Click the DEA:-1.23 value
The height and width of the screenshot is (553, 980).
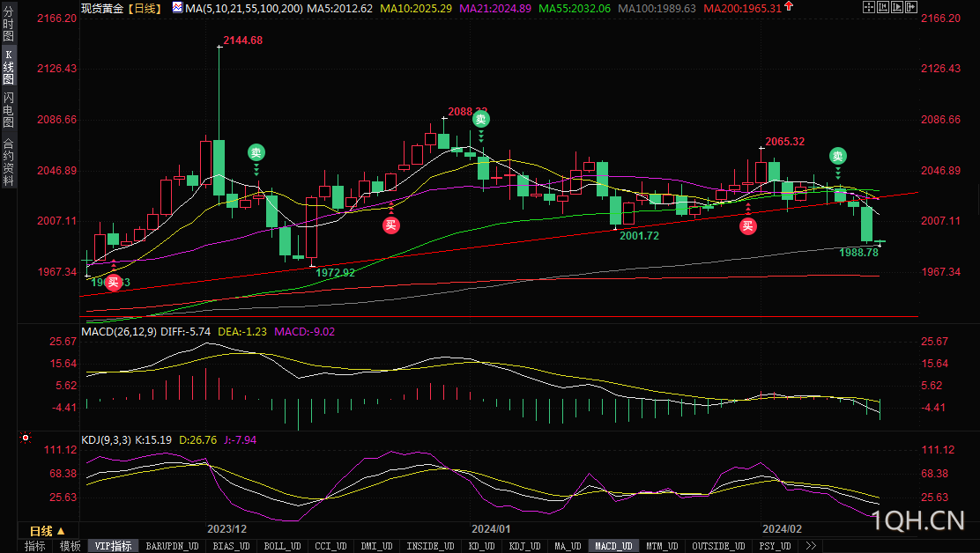241,331
